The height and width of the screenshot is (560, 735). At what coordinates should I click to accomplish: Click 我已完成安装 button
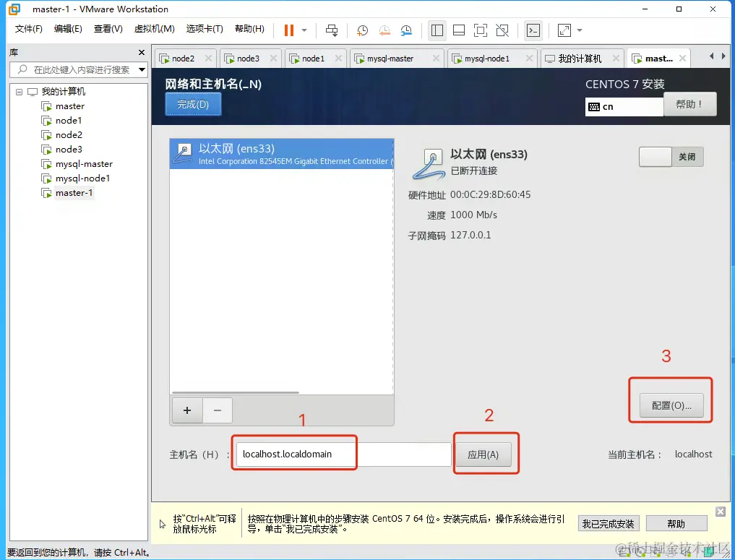[x=608, y=524]
